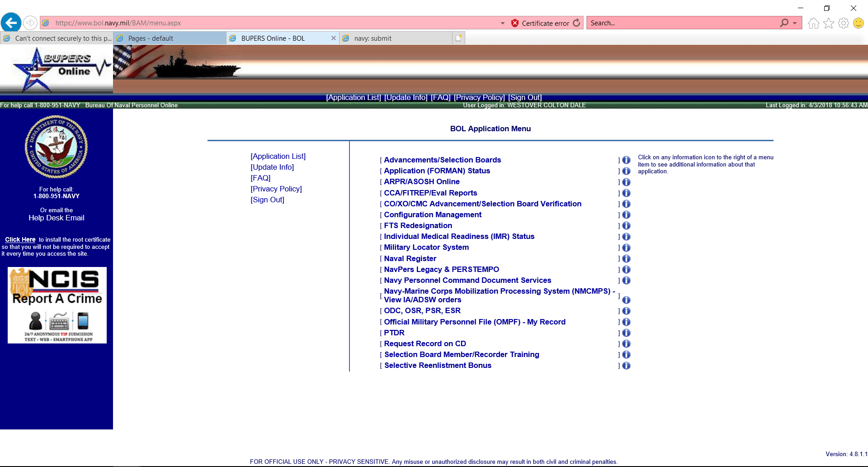
Task: Open the Help Desk Email link
Action: pyautogui.click(x=56, y=218)
